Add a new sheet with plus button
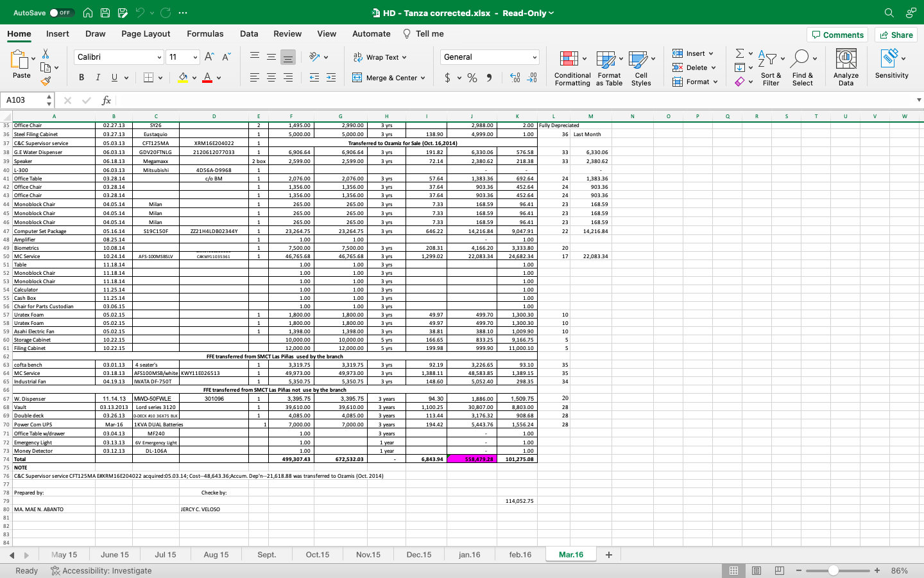 [x=609, y=555]
